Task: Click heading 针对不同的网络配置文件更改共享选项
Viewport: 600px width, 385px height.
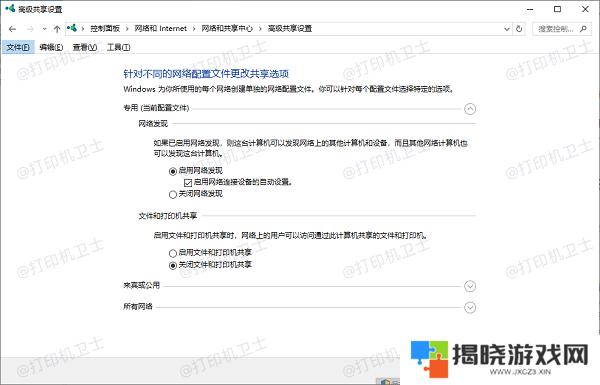Action: pos(206,73)
